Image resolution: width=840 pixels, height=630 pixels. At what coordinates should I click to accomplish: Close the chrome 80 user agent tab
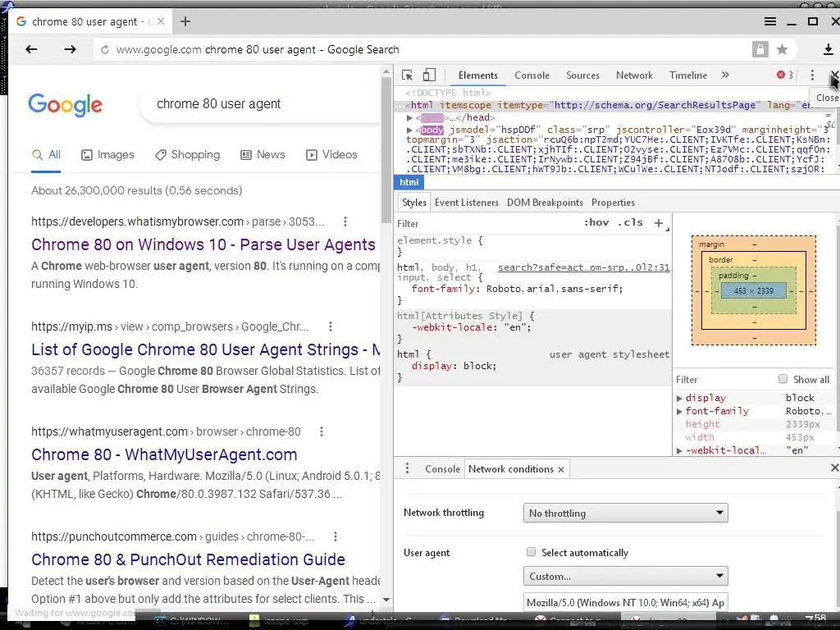161,21
